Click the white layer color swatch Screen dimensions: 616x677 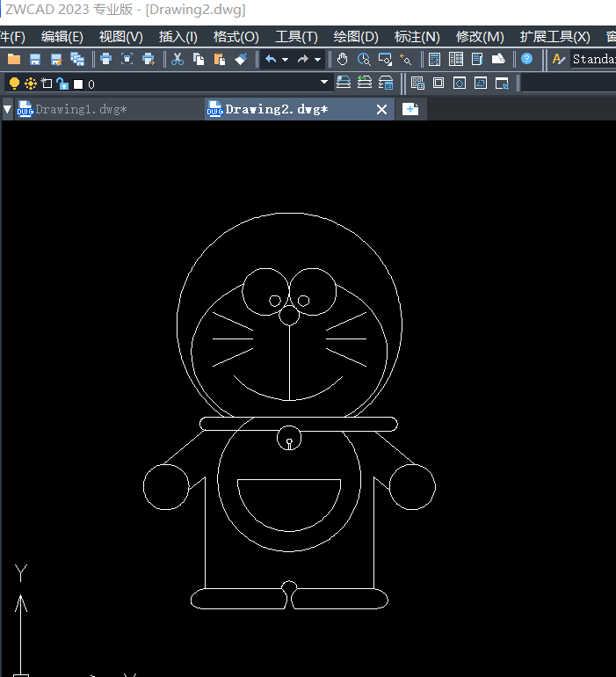tap(77, 84)
